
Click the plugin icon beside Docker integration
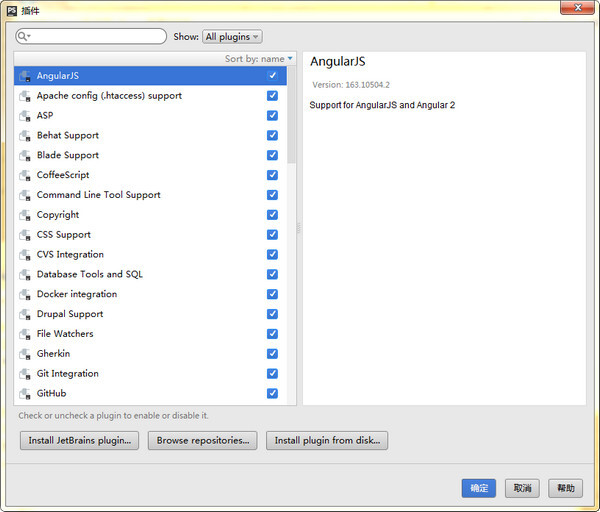(25, 295)
